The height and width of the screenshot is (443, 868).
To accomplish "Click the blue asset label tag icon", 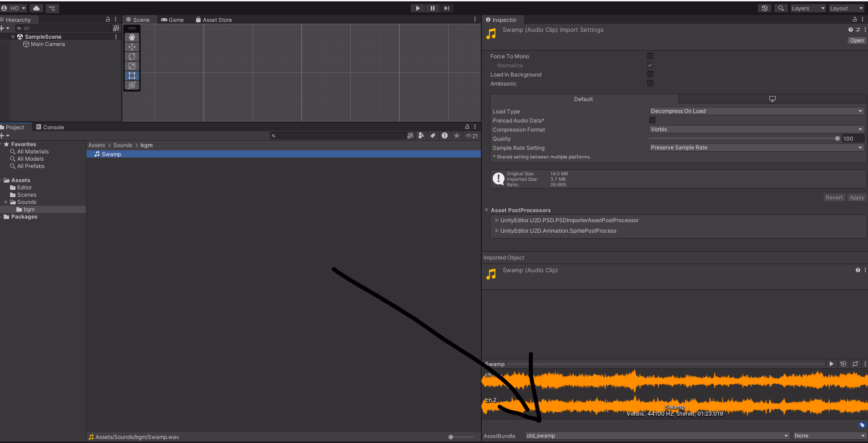I will [862, 425].
